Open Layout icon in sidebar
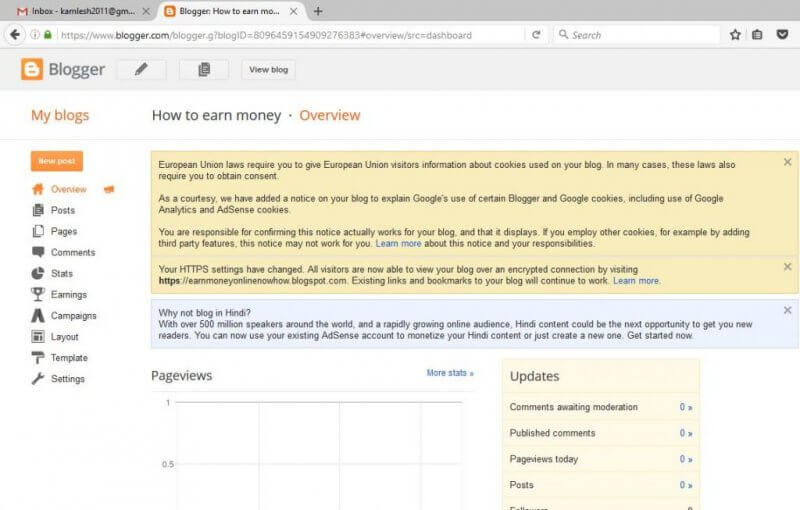The width and height of the screenshot is (800, 510). [38, 337]
